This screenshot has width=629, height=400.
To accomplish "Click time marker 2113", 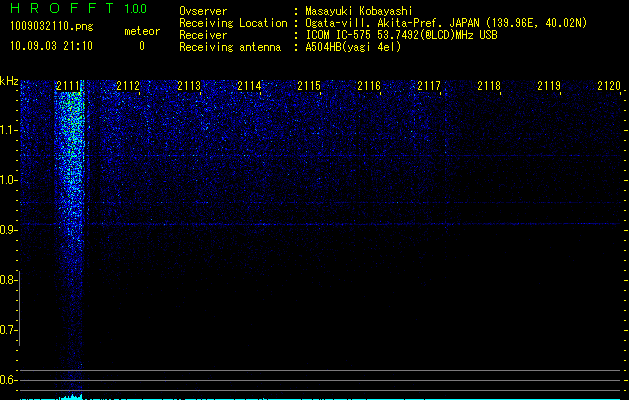I will click(189, 86).
